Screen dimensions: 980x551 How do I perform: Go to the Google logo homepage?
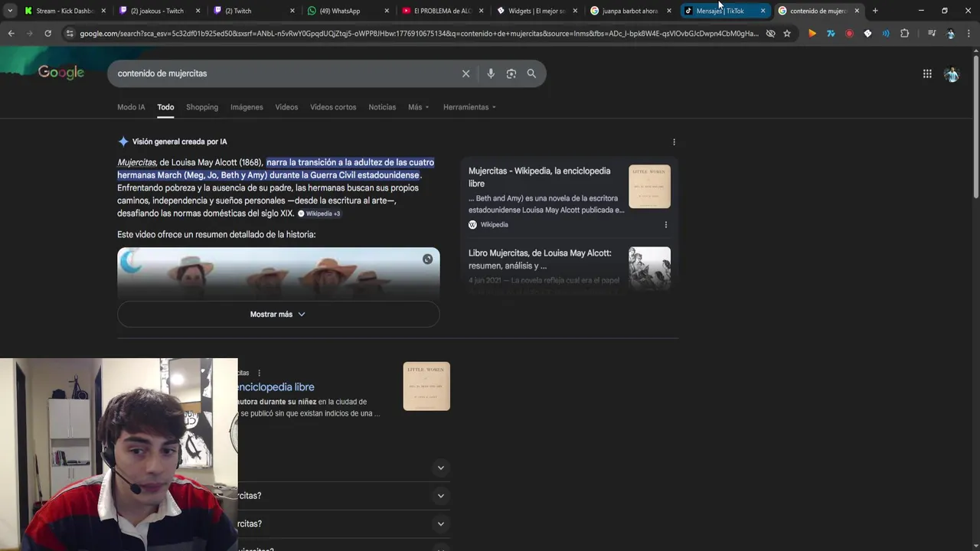point(61,73)
